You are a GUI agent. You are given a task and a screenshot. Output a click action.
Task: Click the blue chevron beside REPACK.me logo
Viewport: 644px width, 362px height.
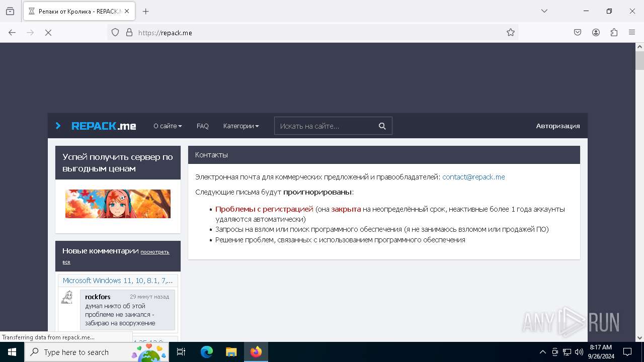tap(58, 126)
